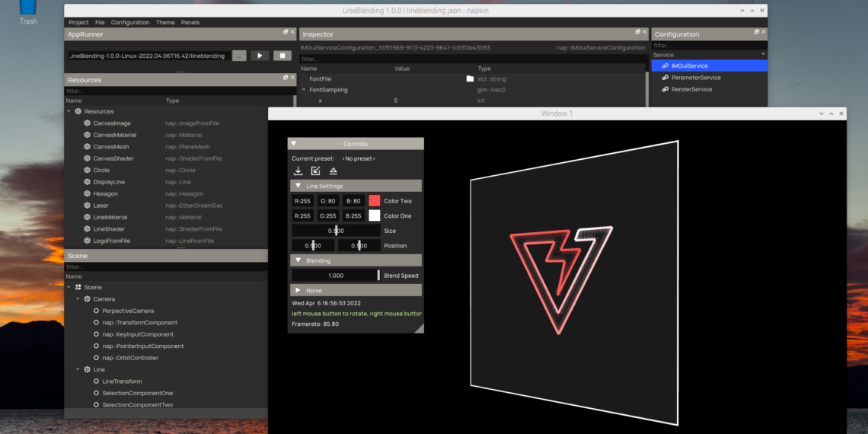This screenshot has width=868, height=434.
Task: Collapse the Line Settings section
Action: (298, 186)
